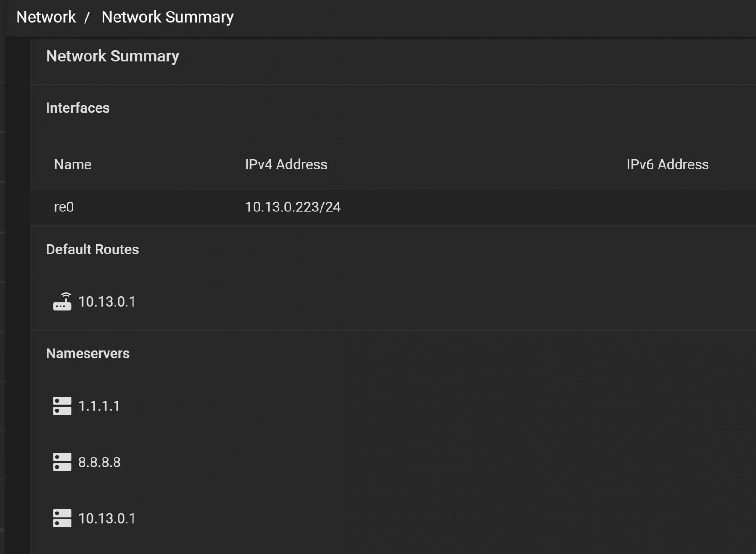Click the Network Summary card title
The height and width of the screenshot is (554, 756).
113,56
